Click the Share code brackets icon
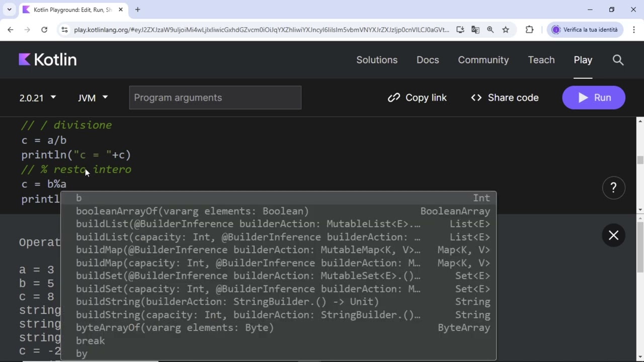This screenshot has height=362, width=644. click(x=476, y=98)
